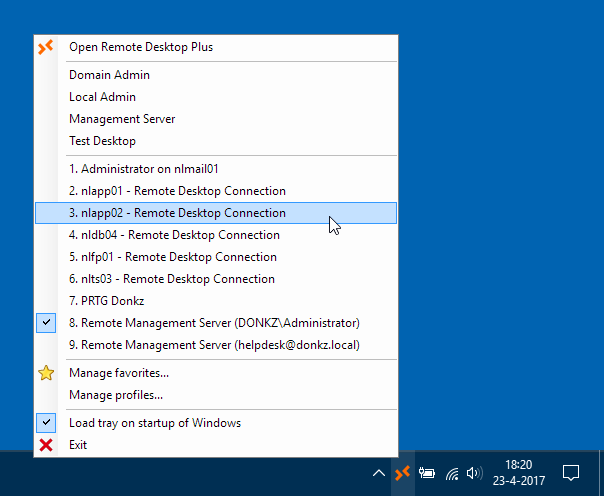Connect to Administrator on nlmail01

coord(216,169)
